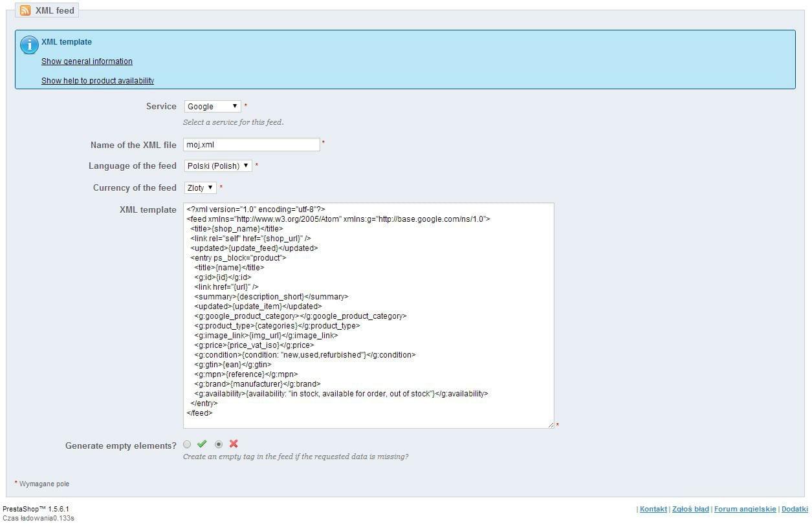The width and height of the screenshot is (812, 527).
Task: Select the Yes radio button for empty elements
Action: [187, 444]
